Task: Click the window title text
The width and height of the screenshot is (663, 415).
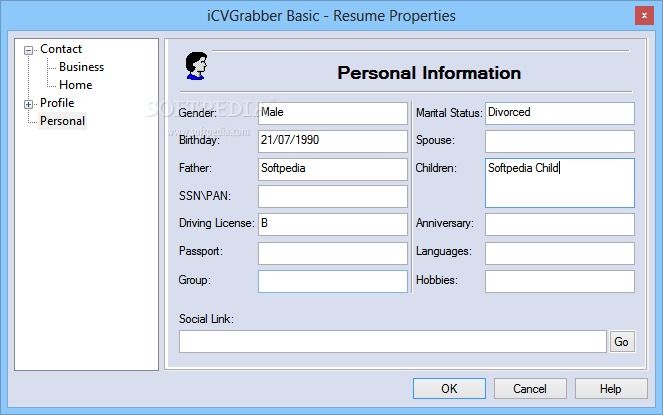Action: pos(331,16)
